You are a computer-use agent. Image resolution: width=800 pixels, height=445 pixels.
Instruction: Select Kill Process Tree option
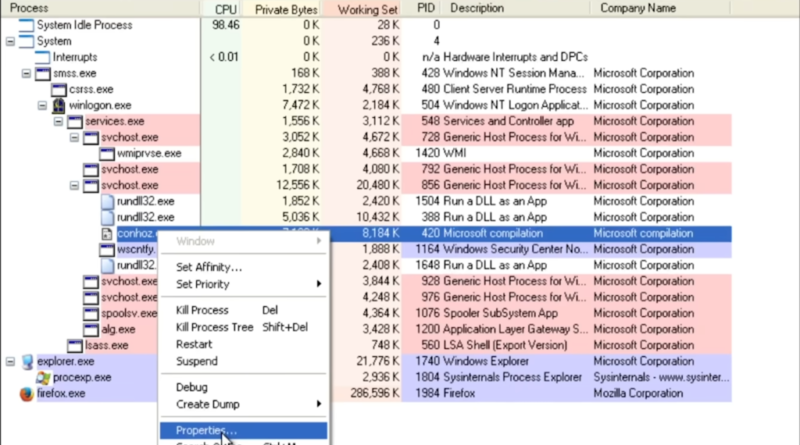pyautogui.click(x=243, y=327)
